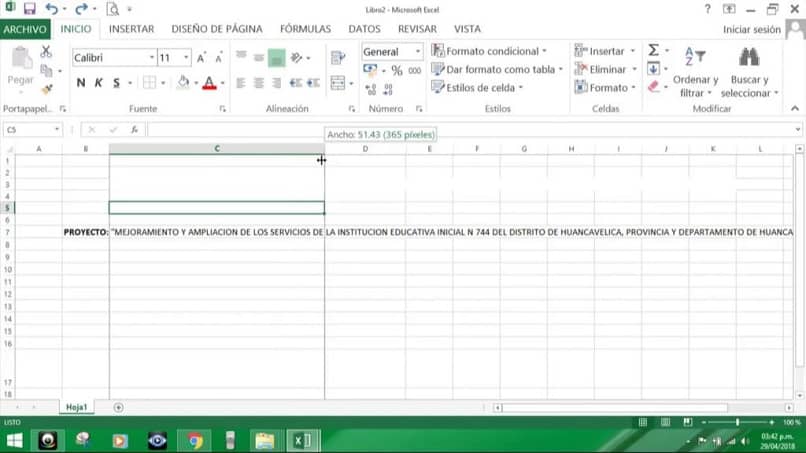806x453 pixels.
Task: Switch to the REVISAR tab
Action: point(417,29)
